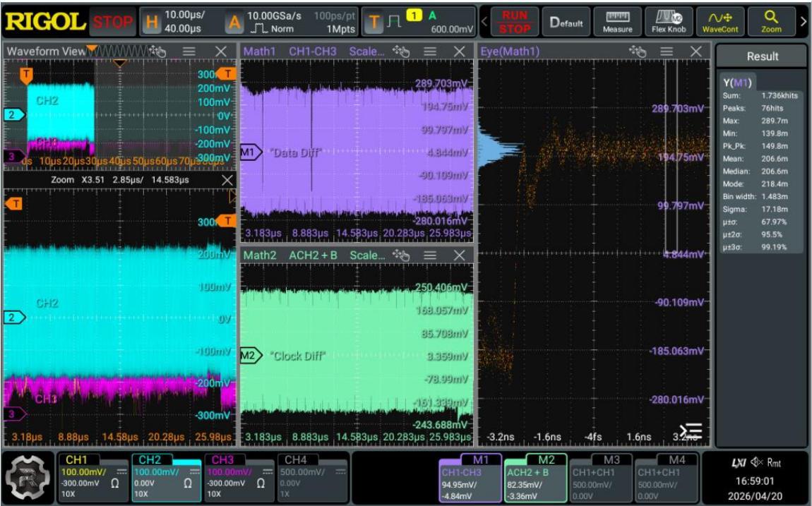Toggle the CH4 channel tile

point(312,477)
